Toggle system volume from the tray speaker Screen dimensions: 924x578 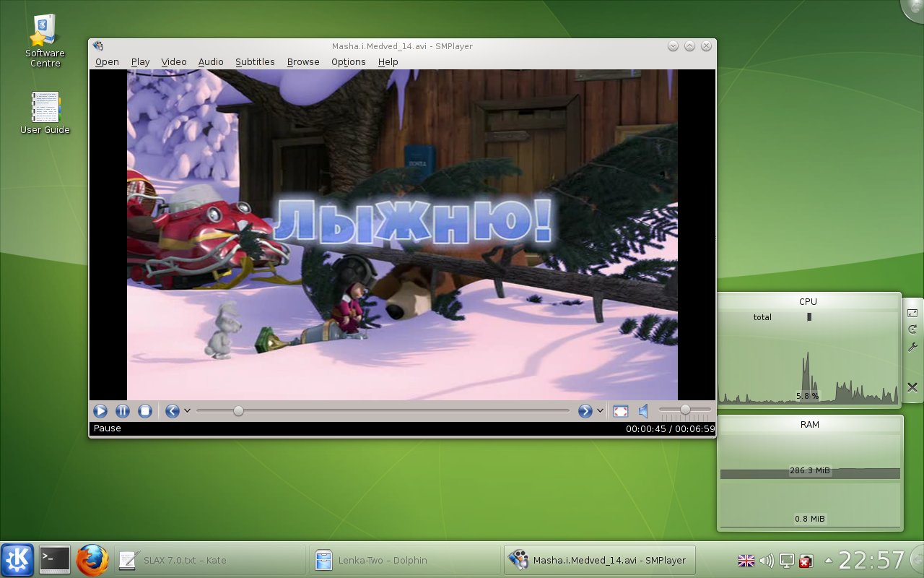[767, 560]
